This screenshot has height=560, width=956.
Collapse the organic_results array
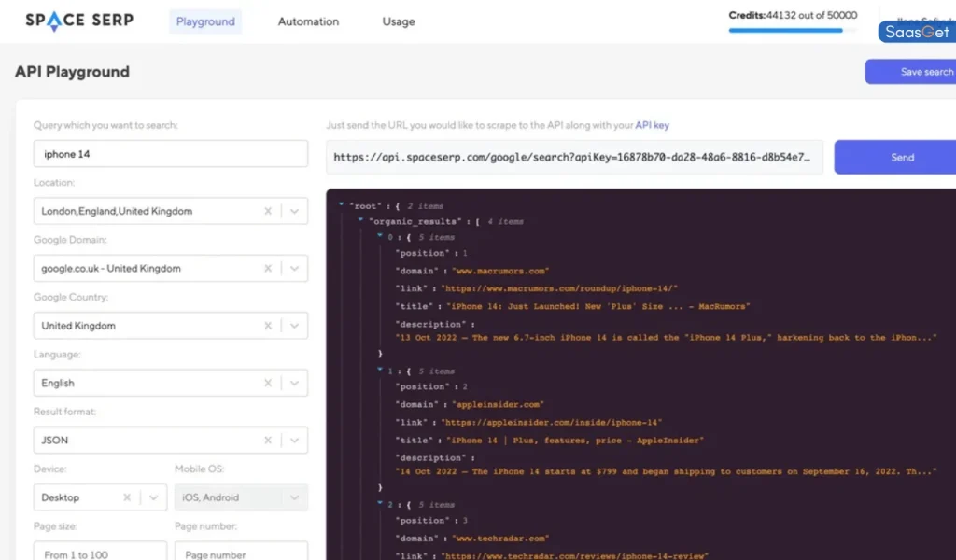click(x=360, y=220)
